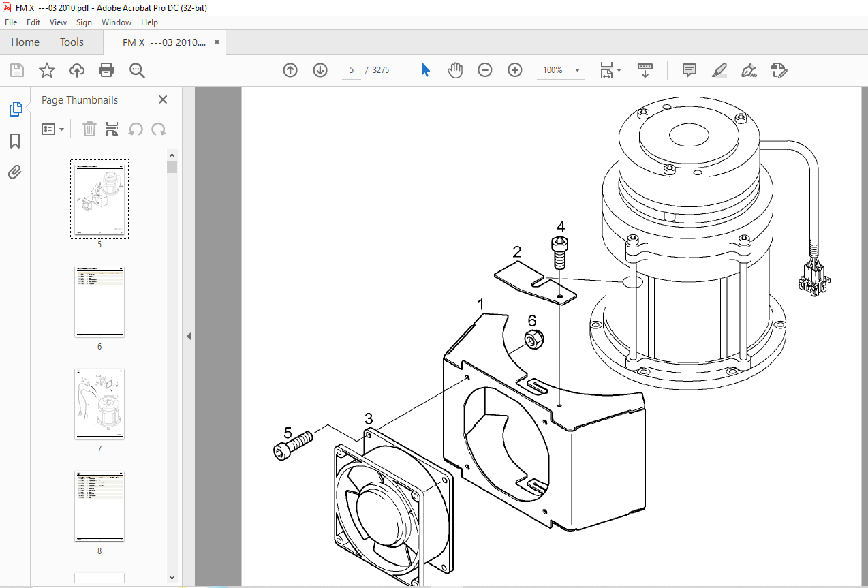Select page 6 thumbnail
Screen dimensions: 868x588
pyautogui.click(x=99, y=302)
